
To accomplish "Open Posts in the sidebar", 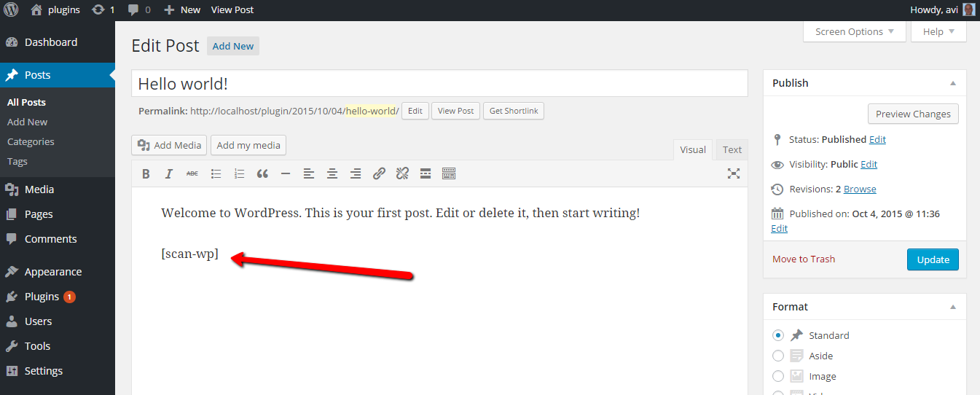I will point(58,75).
